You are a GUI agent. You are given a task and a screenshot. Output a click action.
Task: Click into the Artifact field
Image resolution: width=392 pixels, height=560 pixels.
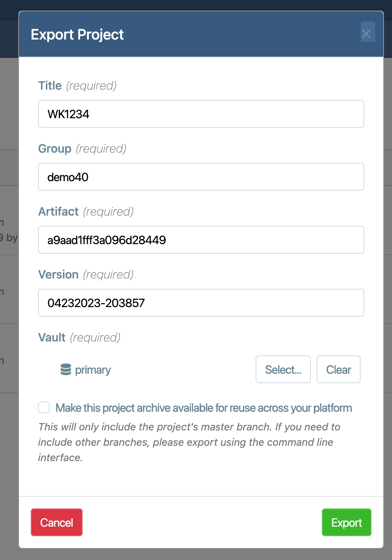coord(201,240)
